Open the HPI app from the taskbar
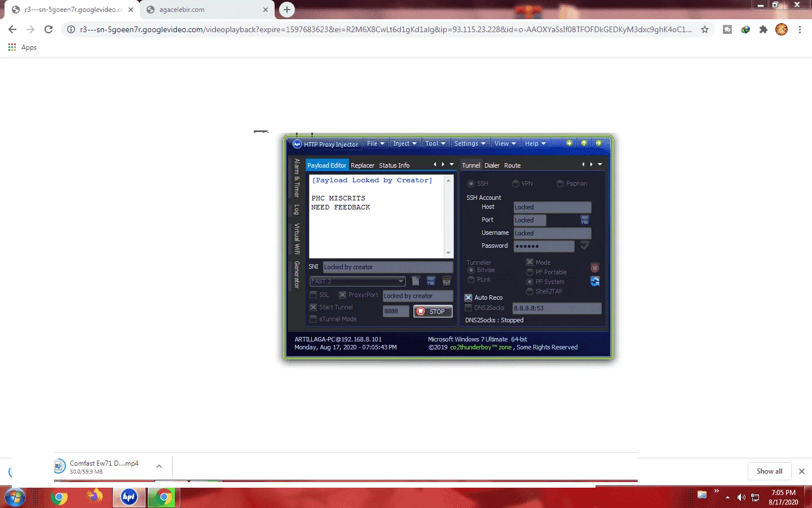This screenshot has height=508, width=812. click(x=129, y=497)
